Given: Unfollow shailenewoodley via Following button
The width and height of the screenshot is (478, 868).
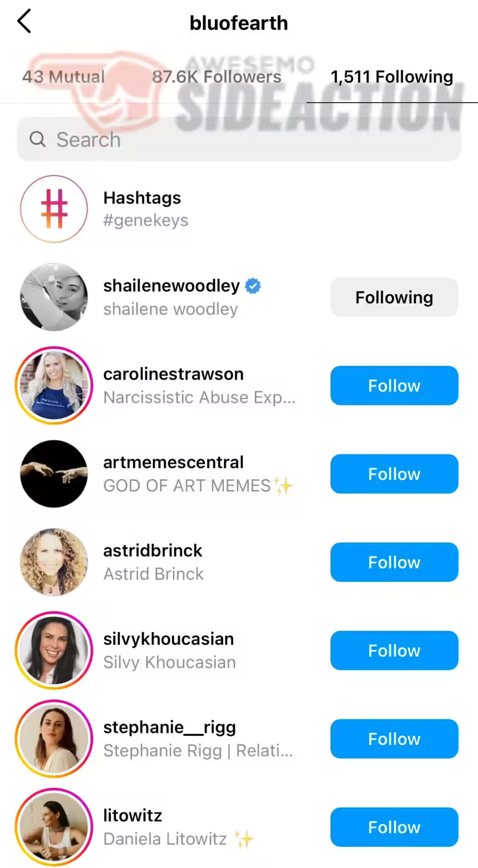Looking at the screenshot, I should (394, 297).
